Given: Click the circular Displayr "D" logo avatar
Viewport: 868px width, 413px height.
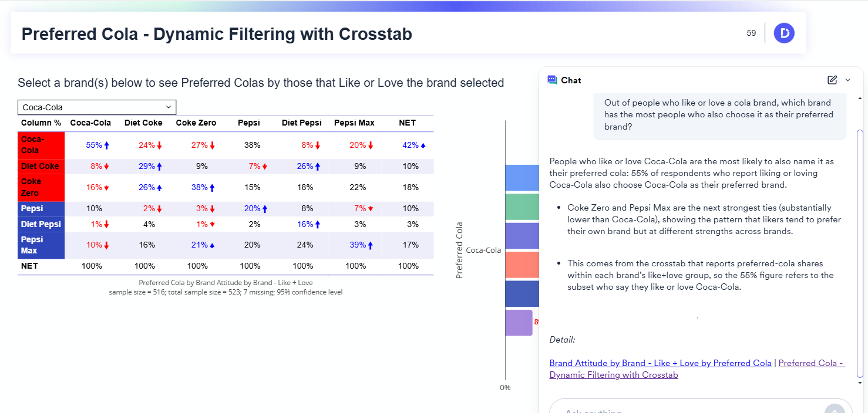Looking at the screenshot, I should click(x=784, y=33).
